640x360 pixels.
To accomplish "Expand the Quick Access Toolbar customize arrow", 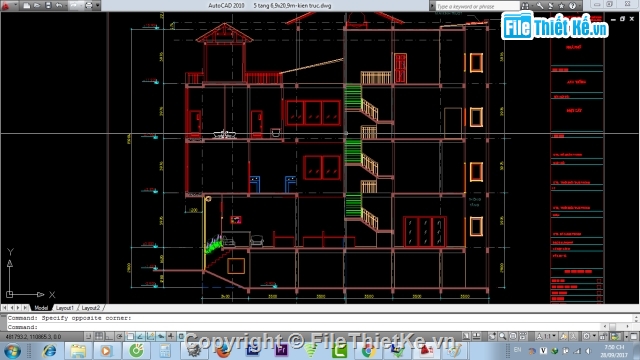I will [x=98, y=6].
